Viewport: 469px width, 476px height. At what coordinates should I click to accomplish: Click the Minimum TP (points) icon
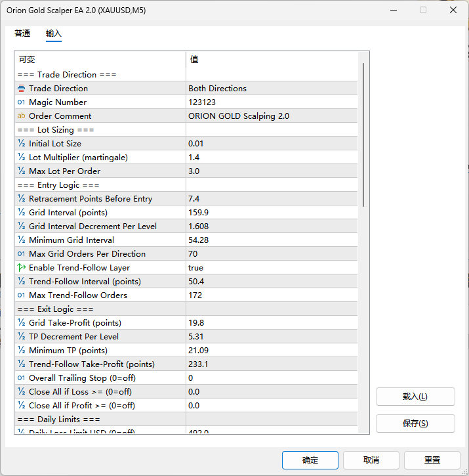21,351
